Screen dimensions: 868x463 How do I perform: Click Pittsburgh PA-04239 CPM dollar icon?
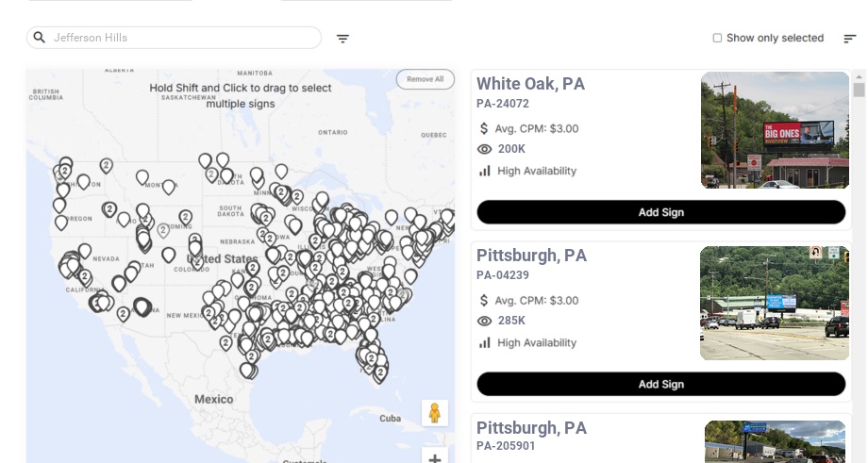pos(485,300)
